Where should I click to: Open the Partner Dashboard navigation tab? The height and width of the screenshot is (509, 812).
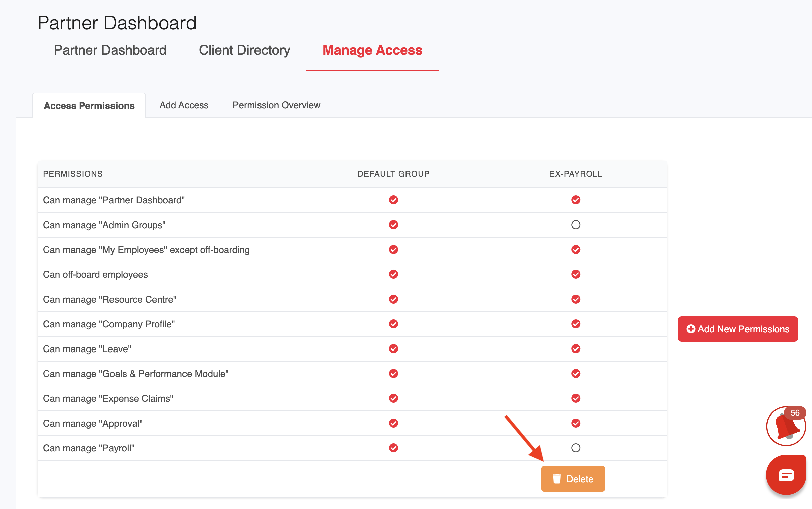(x=110, y=50)
